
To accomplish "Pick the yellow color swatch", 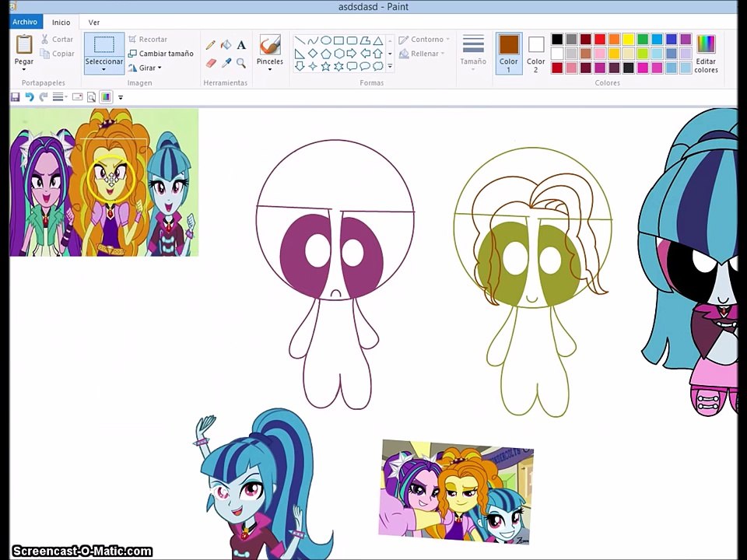I will point(629,39).
